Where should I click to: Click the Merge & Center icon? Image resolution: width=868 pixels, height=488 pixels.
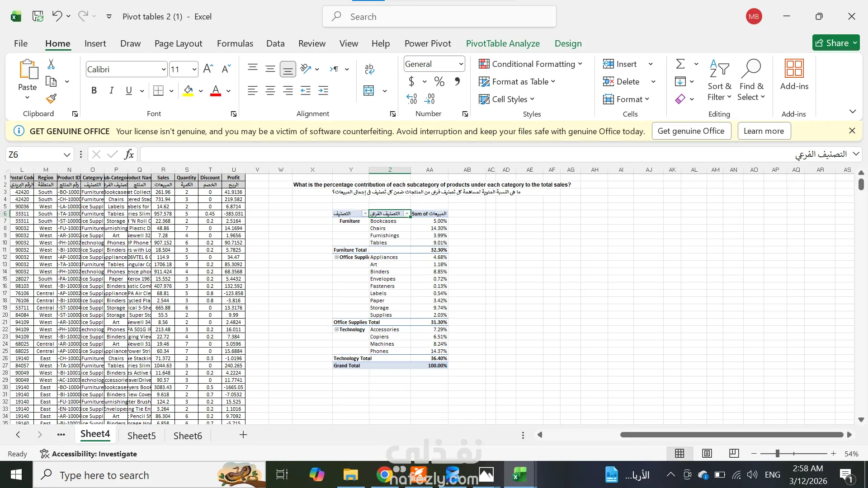pyautogui.click(x=369, y=90)
